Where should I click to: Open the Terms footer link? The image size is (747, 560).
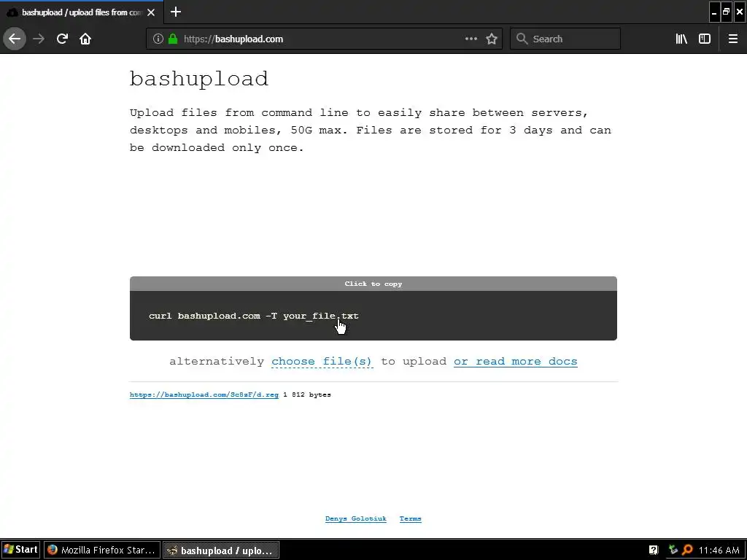click(410, 518)
